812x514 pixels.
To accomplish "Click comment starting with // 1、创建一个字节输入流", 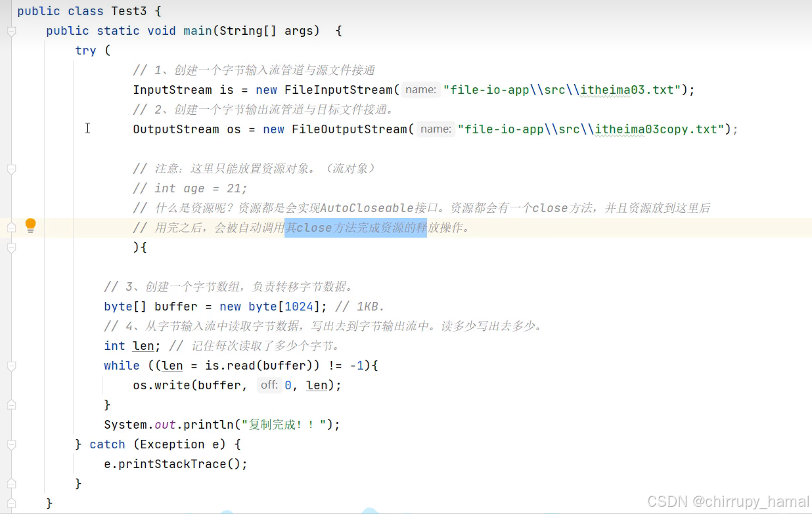I will [x=254, y=70].
